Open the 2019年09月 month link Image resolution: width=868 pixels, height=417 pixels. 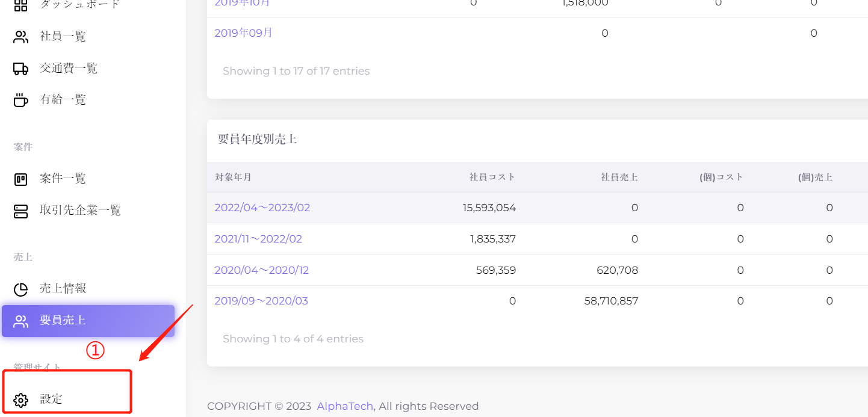click(243, 33)
